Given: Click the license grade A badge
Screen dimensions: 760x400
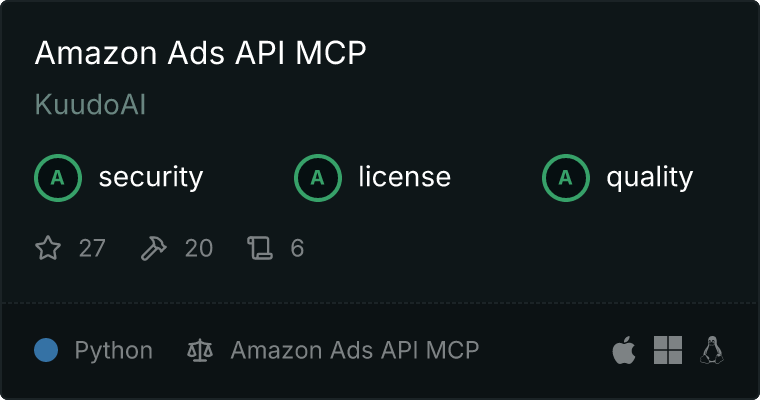Looking at the screenshot, I should [317, 178].
